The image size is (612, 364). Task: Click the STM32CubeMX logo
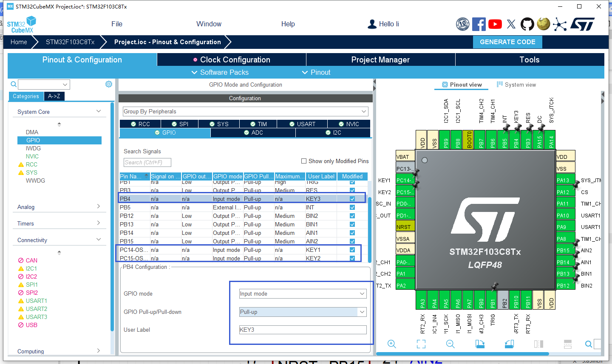(x=21, y=25)
